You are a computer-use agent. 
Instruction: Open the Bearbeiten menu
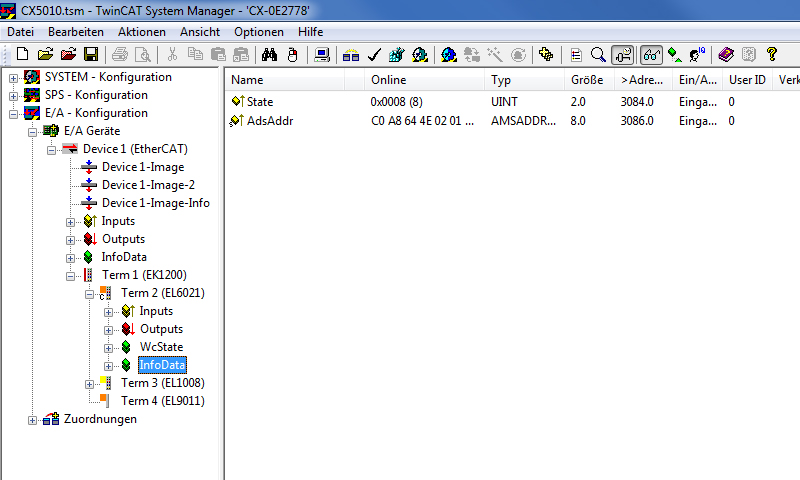(x=76, y=32)
